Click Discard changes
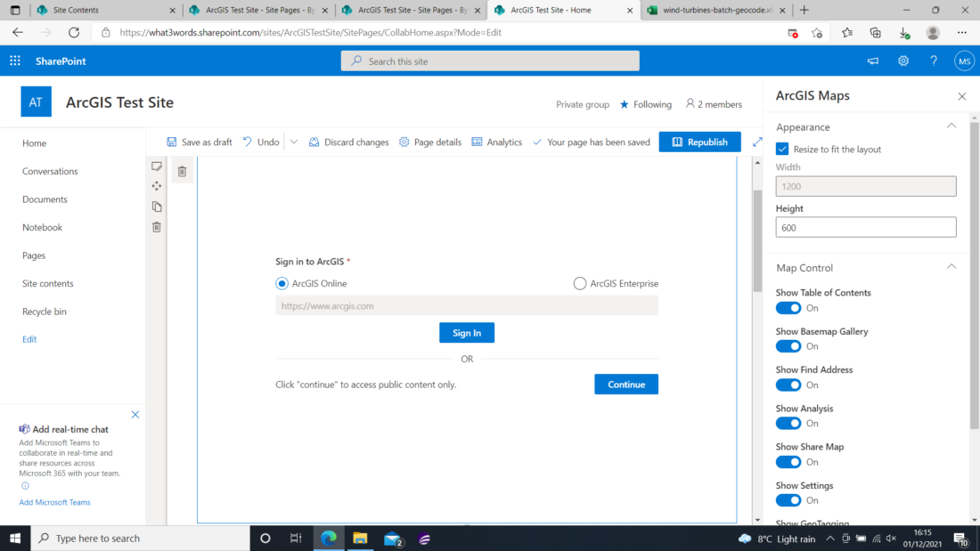This screenshot has height=551, width=980. (348, 142)
